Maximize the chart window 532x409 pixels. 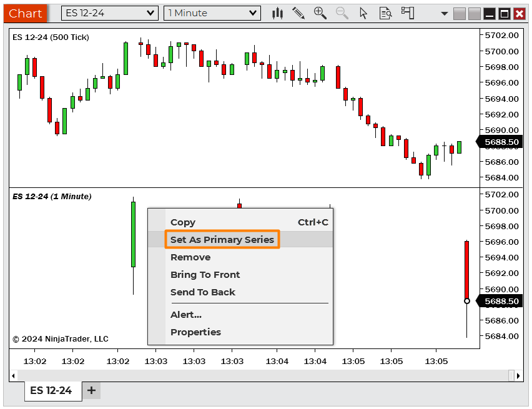tap(505, 14)
